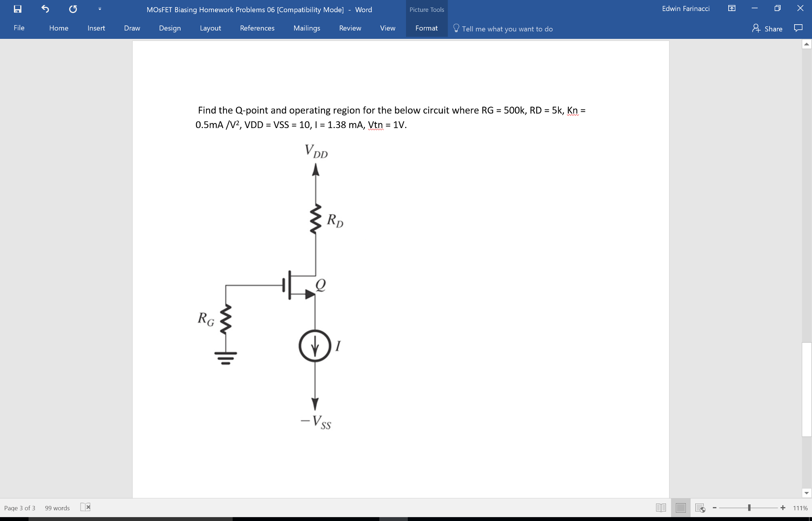Switch to the Picture Tools Format tab
The image size is (812, 521).
pyautogui.click(x=426, y=28)
